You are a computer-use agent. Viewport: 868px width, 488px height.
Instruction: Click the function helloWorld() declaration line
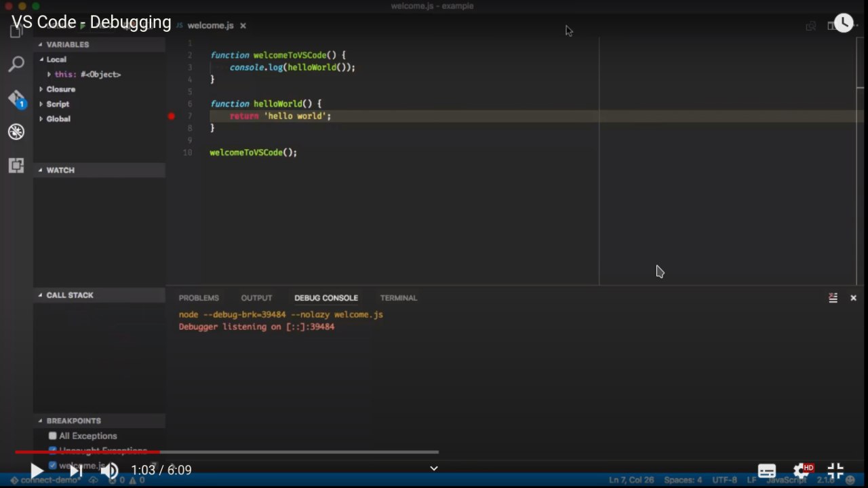pos(266,104)
